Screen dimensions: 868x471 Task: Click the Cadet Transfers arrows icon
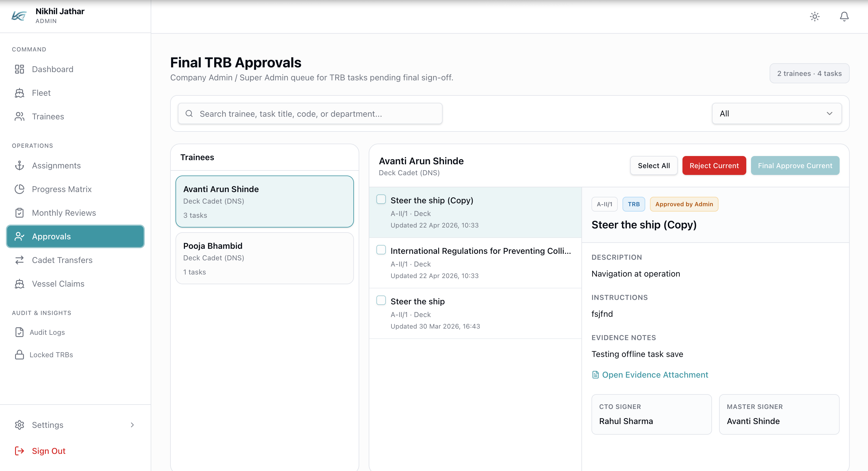point(19,260)
